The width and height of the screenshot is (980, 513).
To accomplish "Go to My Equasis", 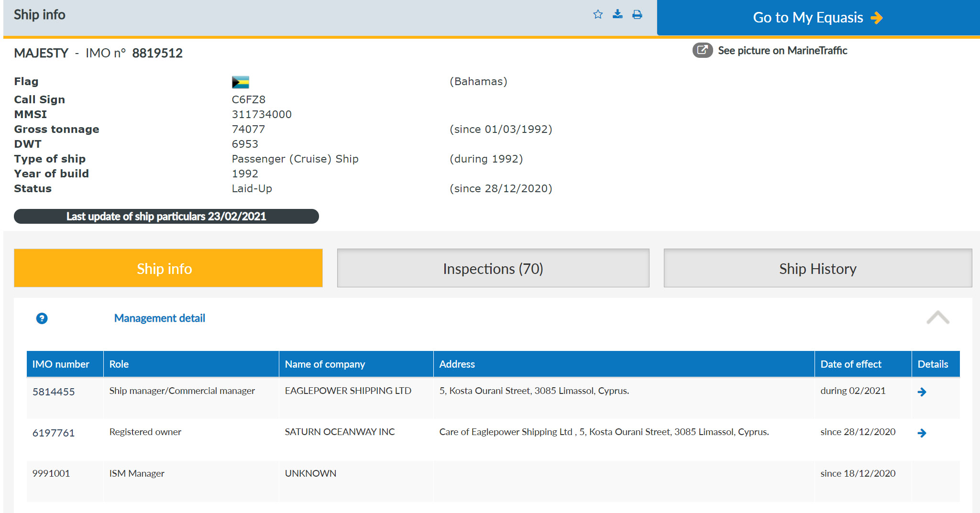I will coord(818,18).
